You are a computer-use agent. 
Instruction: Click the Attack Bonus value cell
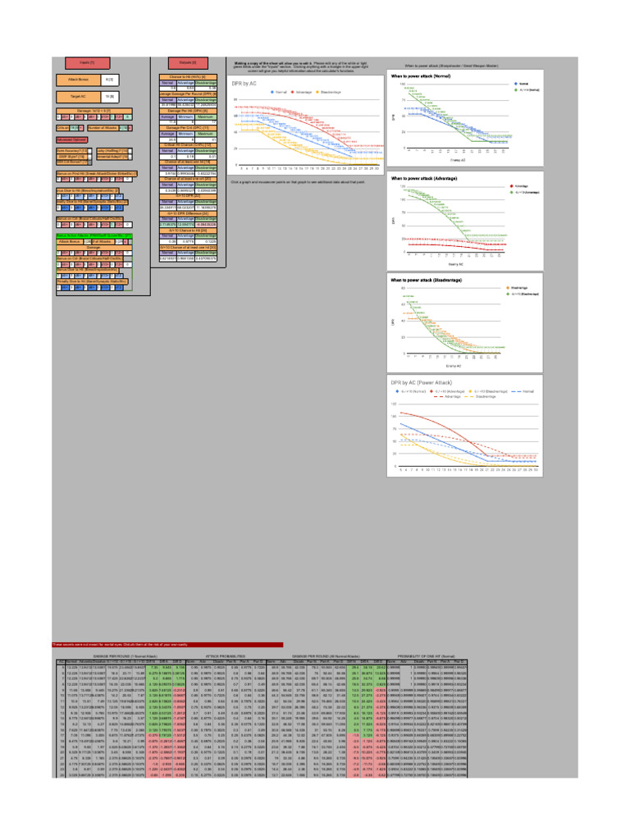(110, 80)
